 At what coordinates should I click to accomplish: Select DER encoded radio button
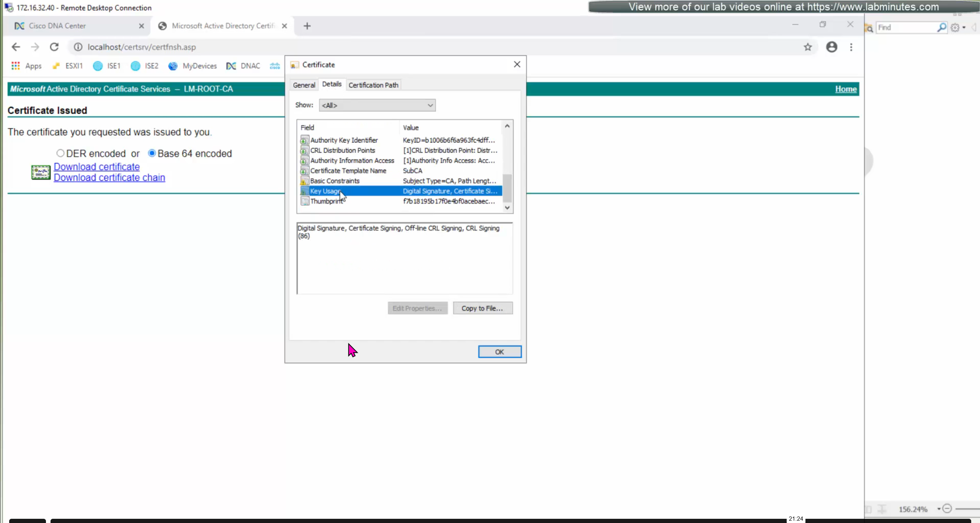pyautogui.click(x=60, y=153)
